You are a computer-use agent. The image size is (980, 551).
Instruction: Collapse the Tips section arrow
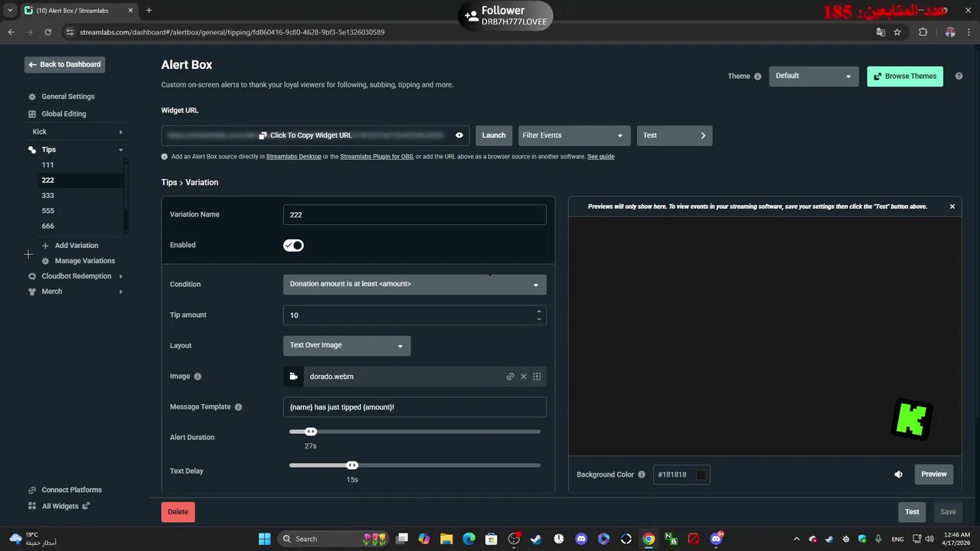[120, 150]
